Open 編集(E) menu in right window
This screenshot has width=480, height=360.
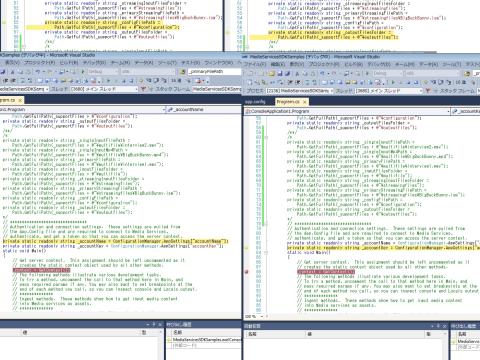[x=277, y=64]
